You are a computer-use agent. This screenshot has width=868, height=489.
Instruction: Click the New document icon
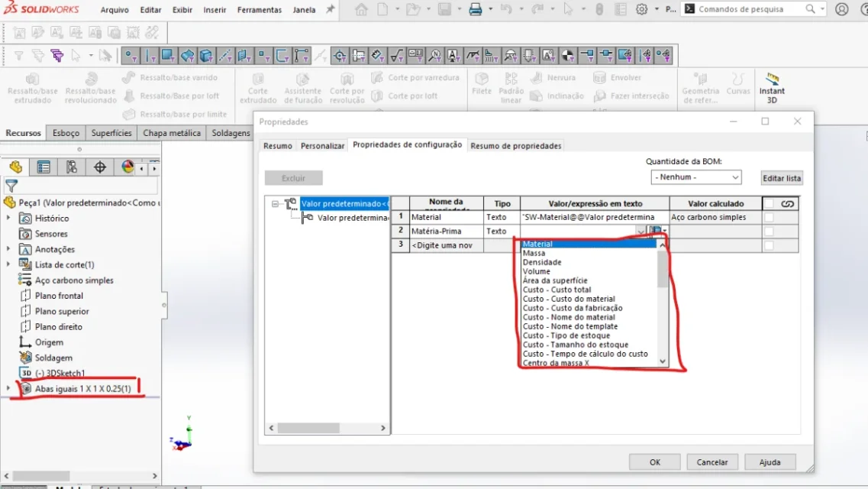click(x=382, y=9)
